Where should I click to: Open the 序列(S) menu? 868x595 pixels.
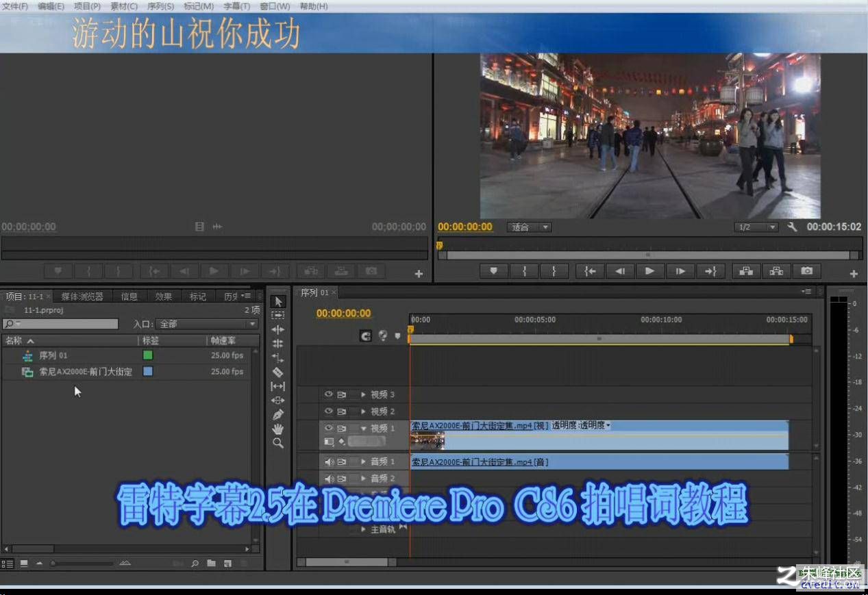coord(160,6)
